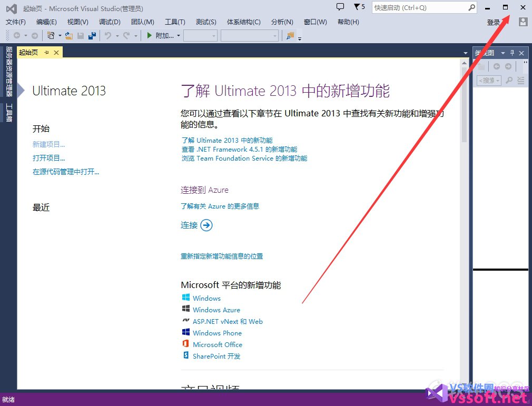This screenshot has width=532, height=406.
Task: Open the 文件(F) menu
Action: [x=16, y=22]
